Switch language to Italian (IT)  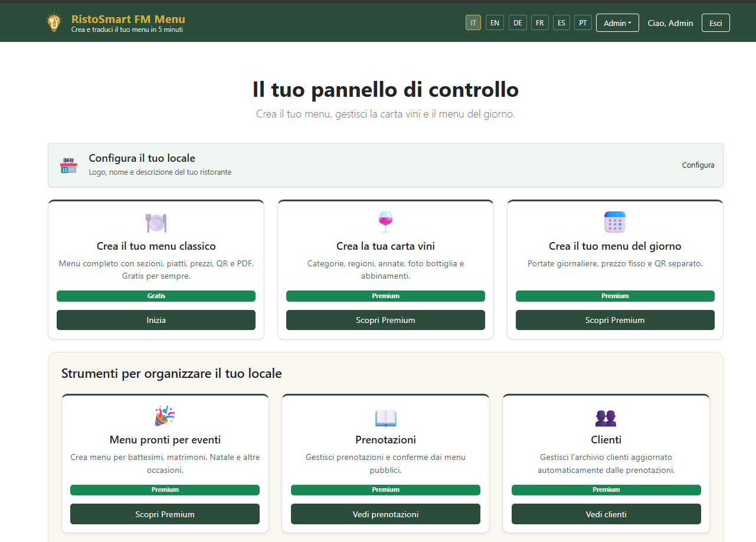(473, 23)
